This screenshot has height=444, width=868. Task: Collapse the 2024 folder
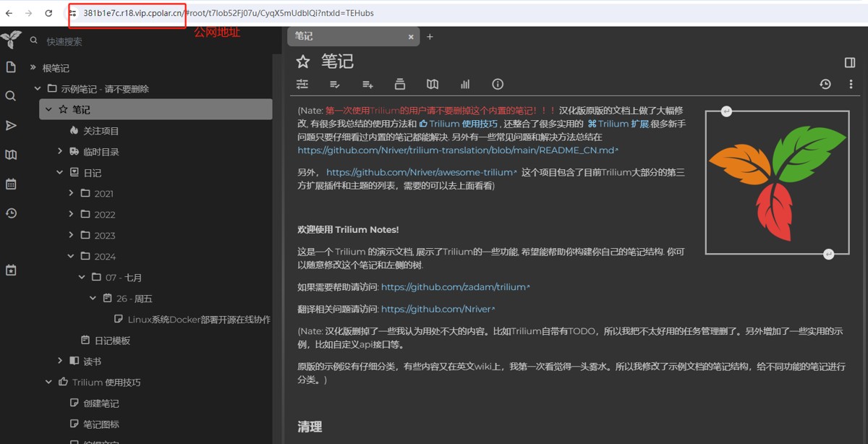[x=71, y=257]
